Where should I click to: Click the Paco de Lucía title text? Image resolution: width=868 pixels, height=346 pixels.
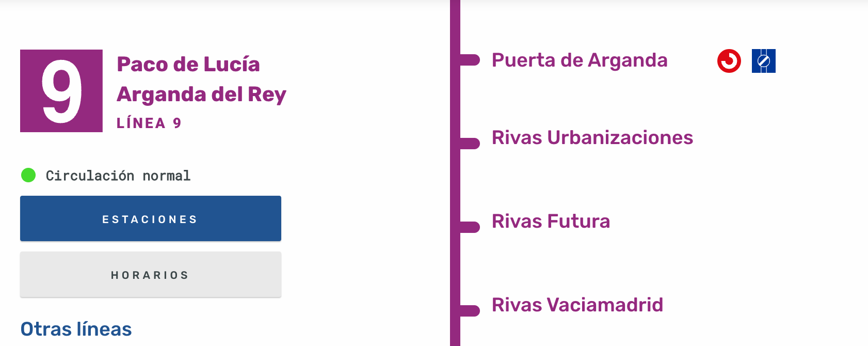point(188,64)
